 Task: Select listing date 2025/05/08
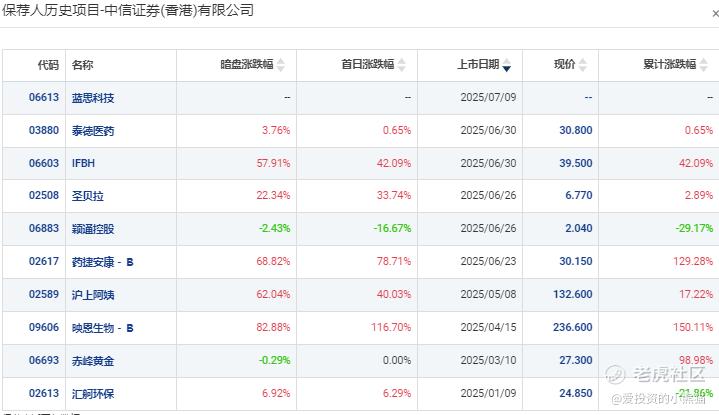tap(488, 294)
